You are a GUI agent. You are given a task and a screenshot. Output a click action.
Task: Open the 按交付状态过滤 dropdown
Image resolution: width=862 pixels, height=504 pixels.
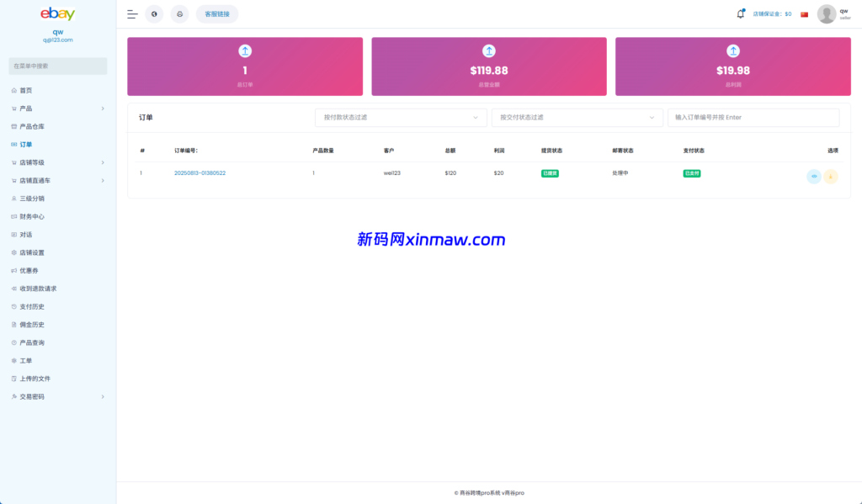(x=577, y=118)
